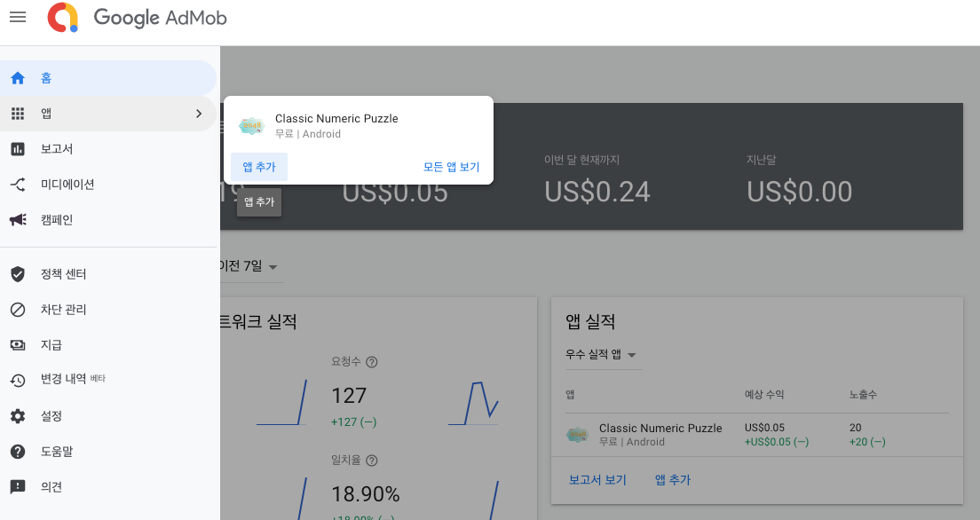
Task: Click the 정책 센터 shield icon
Action: (x=18, y=273)
